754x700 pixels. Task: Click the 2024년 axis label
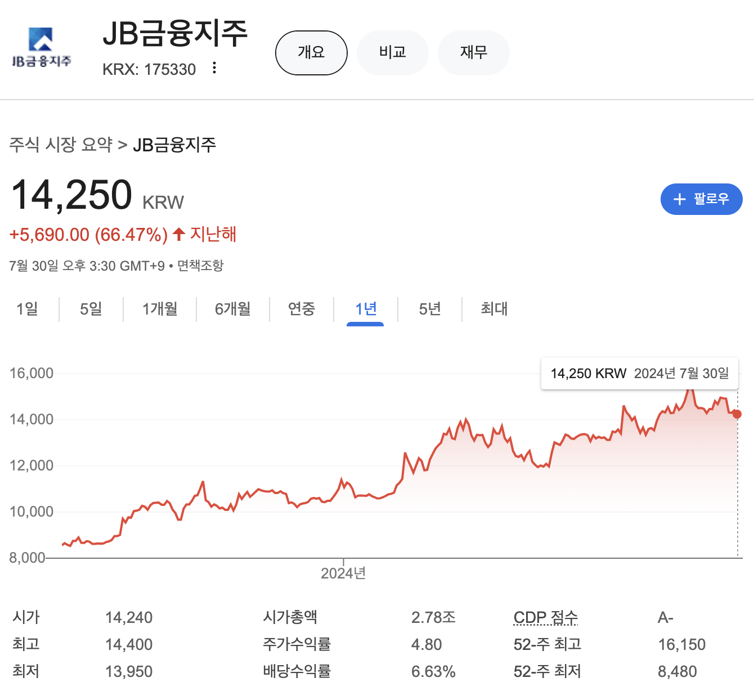pos(343,573)
